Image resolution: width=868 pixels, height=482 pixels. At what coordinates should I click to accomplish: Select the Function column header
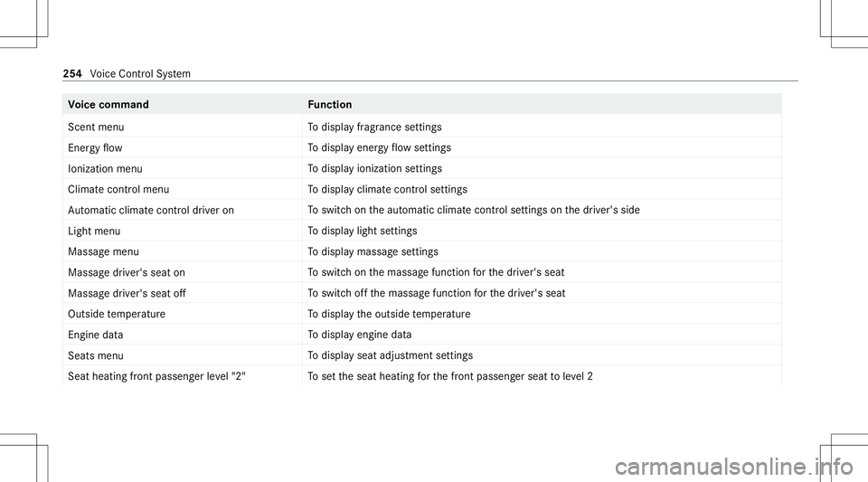329,105
